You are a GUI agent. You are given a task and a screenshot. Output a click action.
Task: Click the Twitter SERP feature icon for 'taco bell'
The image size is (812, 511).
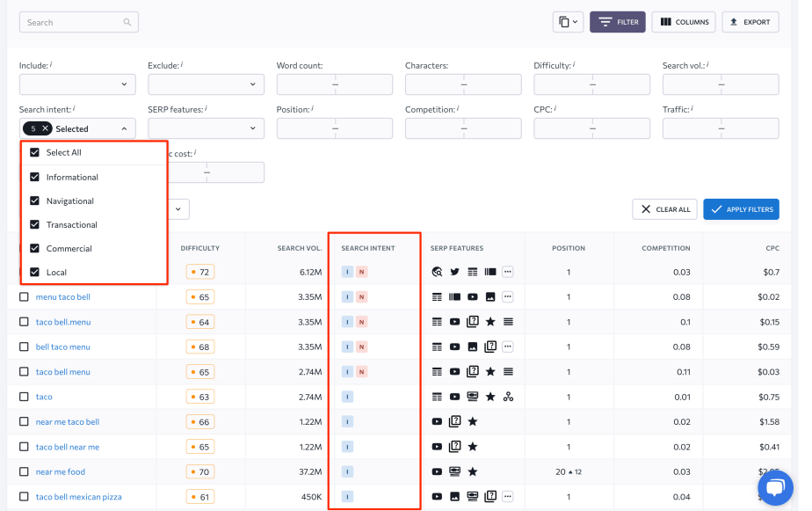click(x=455, y=271)
